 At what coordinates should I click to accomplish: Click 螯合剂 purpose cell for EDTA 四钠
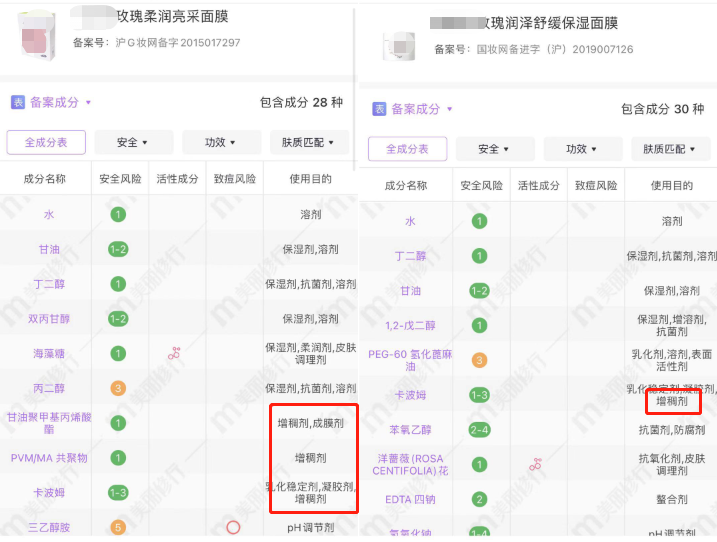pyautogui.click(x=672, y=499)
